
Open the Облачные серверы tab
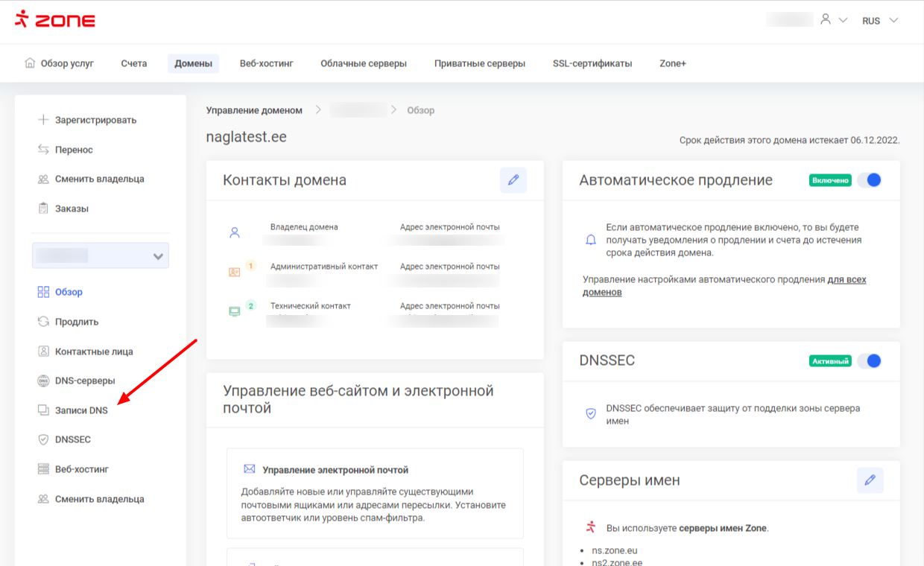364,63
